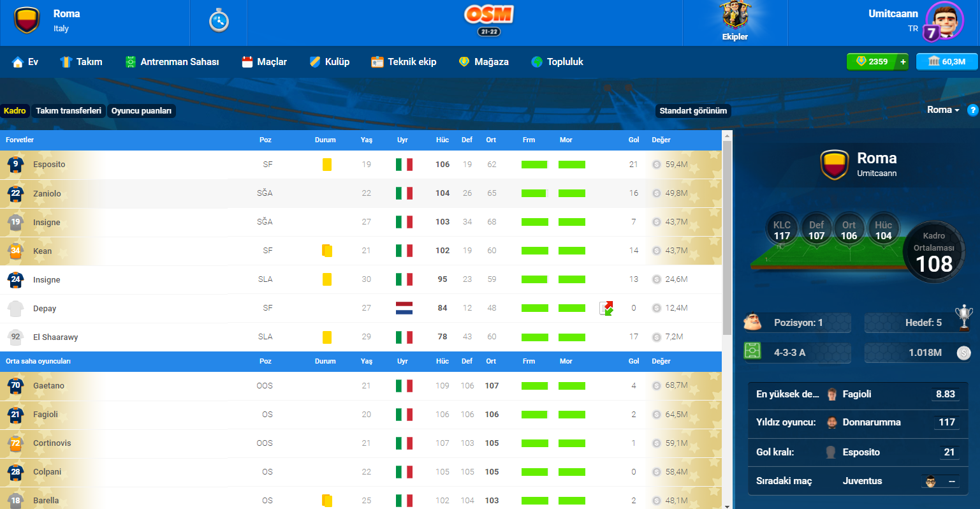Click the Kadro Ortalaması 108 circle
This screenshot has height=509, width=980.
[934, 253]
